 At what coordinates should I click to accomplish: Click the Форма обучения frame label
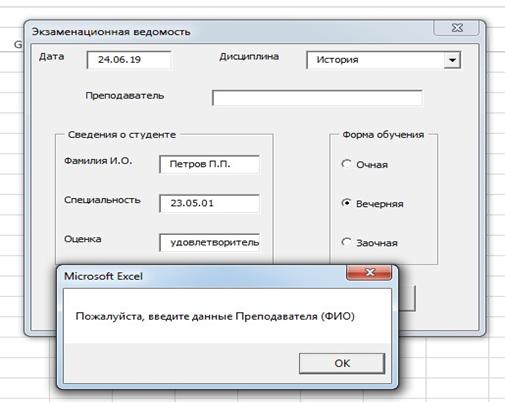point(383,135)
